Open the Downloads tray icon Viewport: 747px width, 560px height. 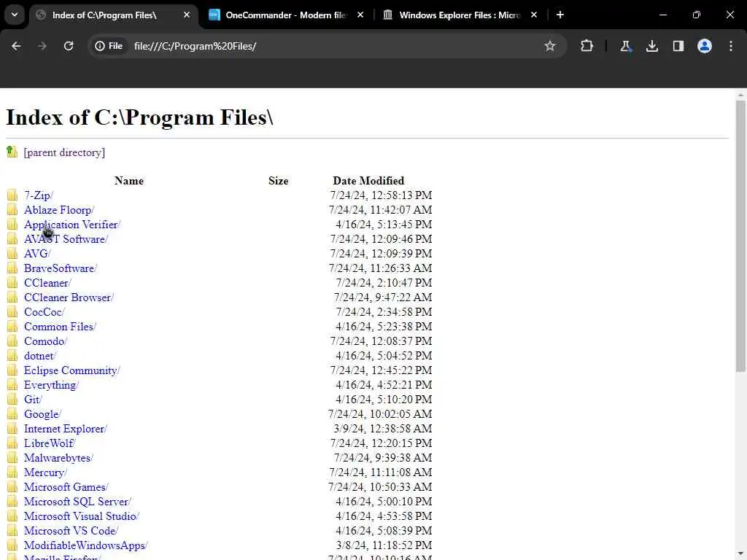click(652, 46)
